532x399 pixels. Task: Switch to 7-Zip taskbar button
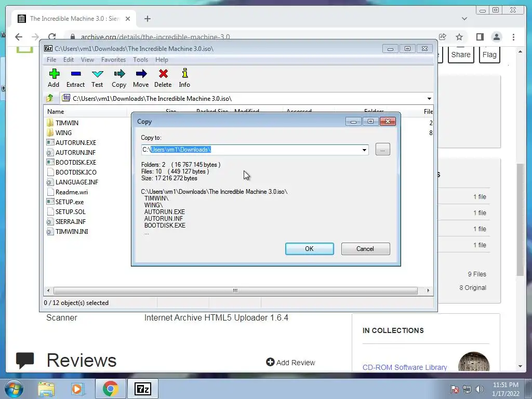coord(142,389)
